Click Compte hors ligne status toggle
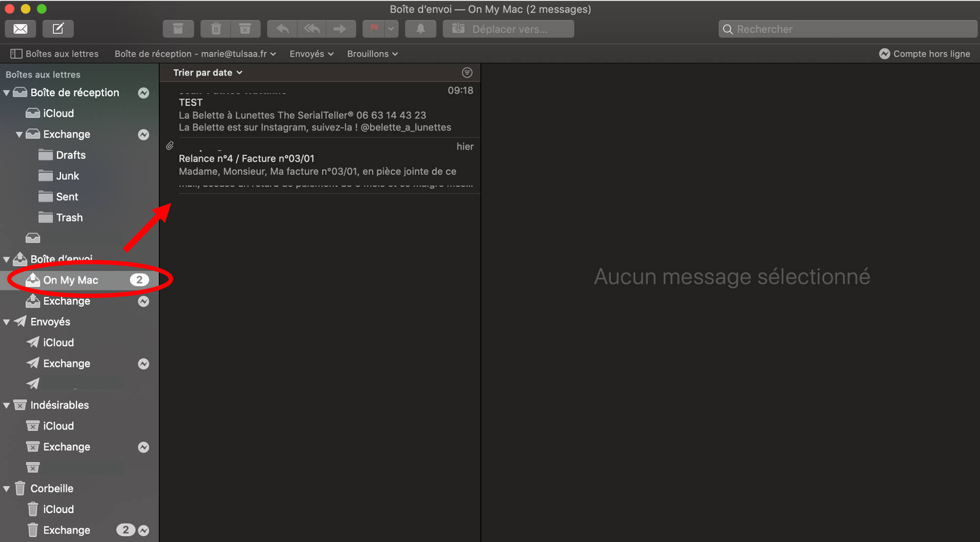This screenshot has height=542, width=980. (924, 54)
